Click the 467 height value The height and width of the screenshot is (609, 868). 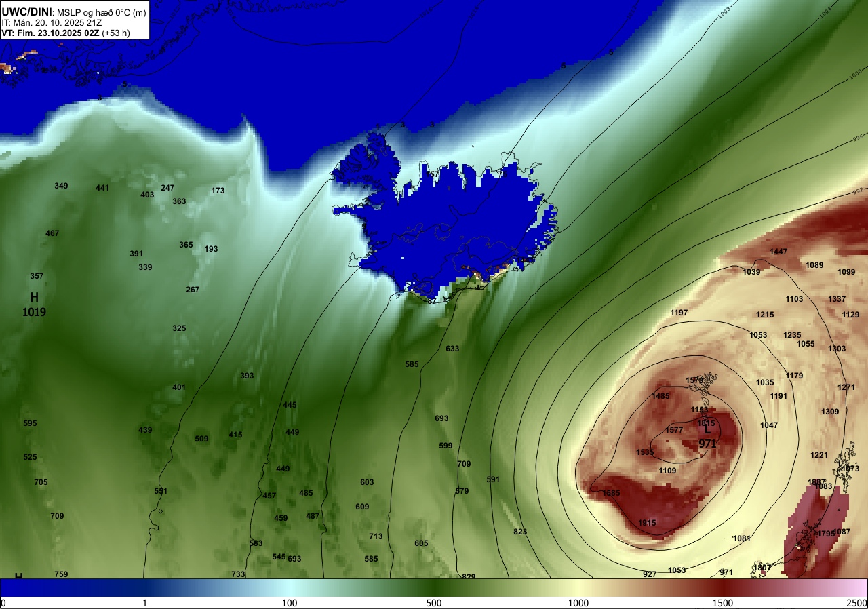click(52, 233)
